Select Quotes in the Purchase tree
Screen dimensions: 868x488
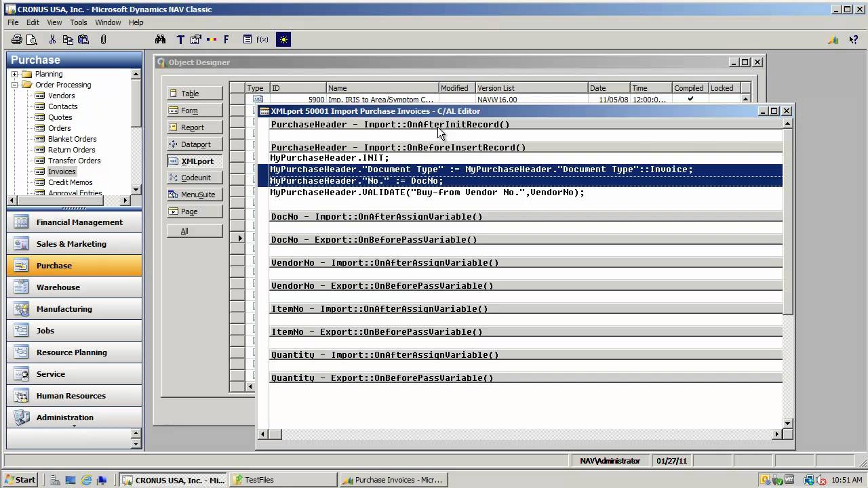(x=60, y=117)
